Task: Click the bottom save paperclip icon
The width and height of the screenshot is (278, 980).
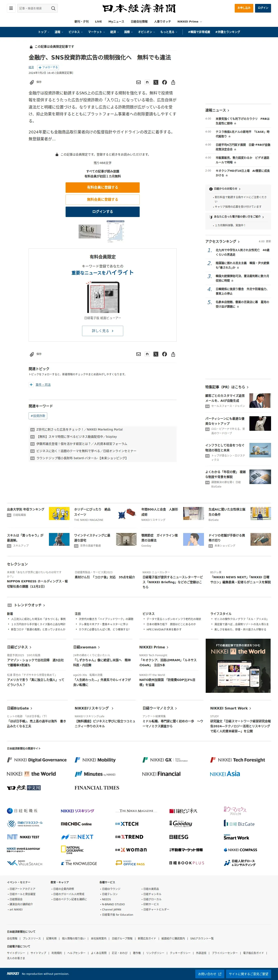Action: [x=32, y=354]
